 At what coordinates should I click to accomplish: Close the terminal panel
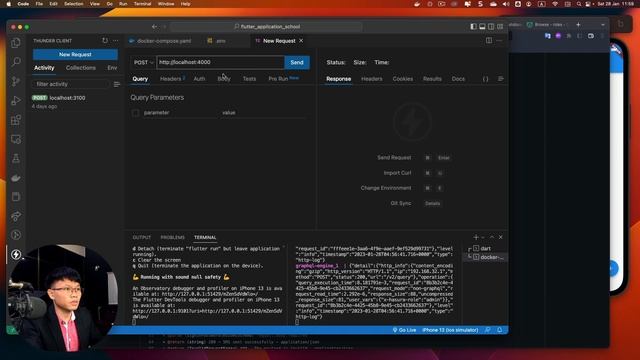pos(501,237)
